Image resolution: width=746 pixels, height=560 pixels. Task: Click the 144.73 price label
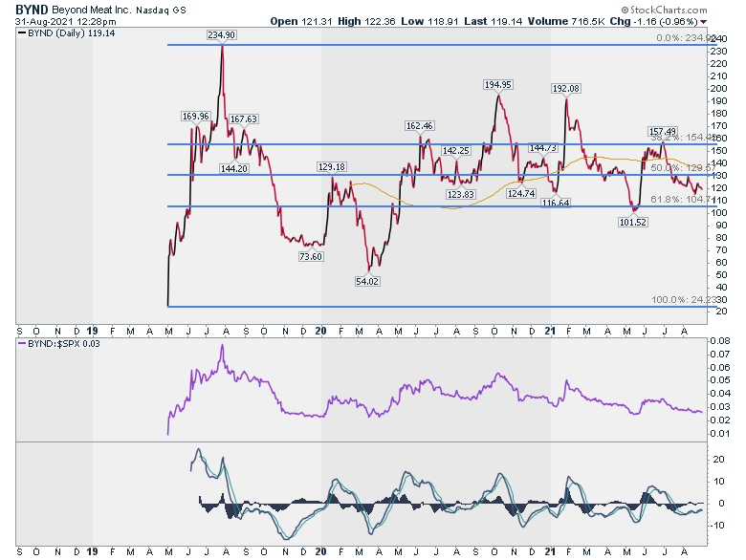[x=543, y=148]
